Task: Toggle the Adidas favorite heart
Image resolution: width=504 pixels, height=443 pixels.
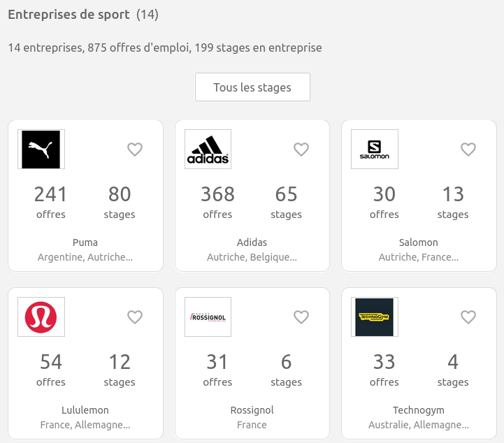Action: 301,150
